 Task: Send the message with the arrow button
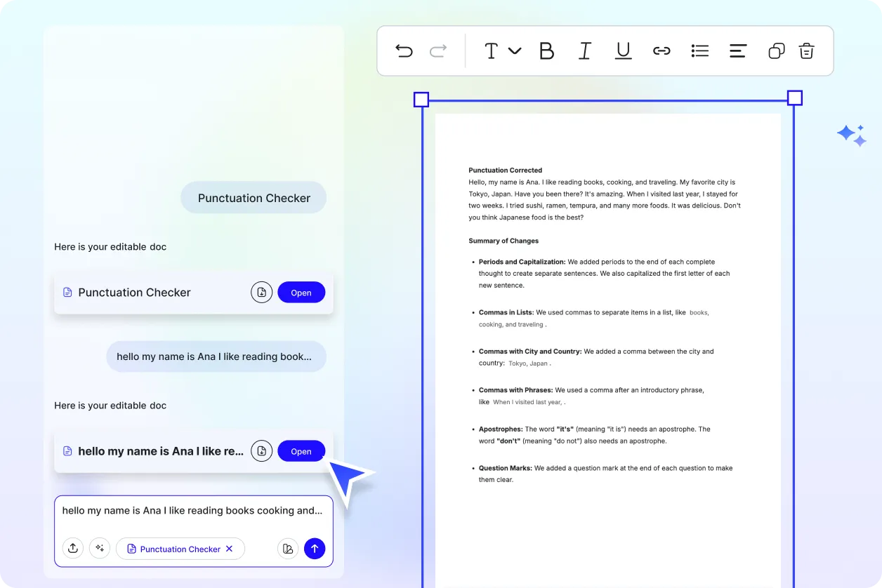click(x=315, y=548)
